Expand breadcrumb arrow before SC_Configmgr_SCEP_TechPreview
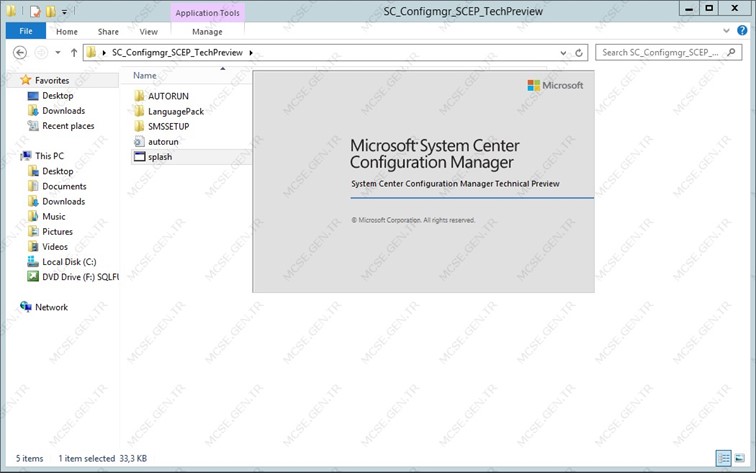Image resolution: width=756 pixels, height=473 pixels. 104,53
